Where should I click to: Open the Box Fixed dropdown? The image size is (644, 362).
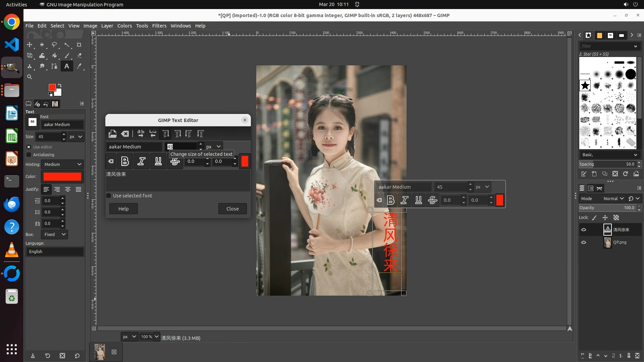[x=54, y=235]
